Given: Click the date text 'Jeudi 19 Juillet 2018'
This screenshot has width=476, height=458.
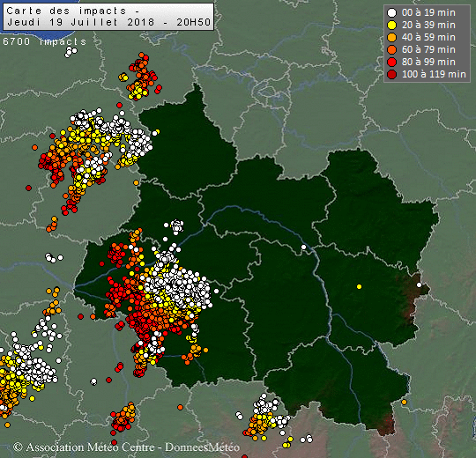Looking at the screenshot, I should [x=80, y=22].
